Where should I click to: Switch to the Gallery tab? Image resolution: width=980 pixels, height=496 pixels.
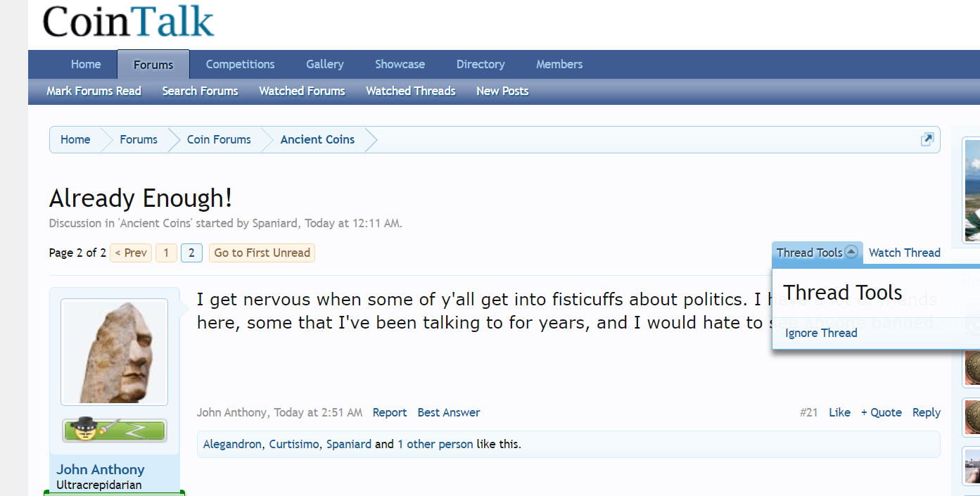[x=325, y=64]
